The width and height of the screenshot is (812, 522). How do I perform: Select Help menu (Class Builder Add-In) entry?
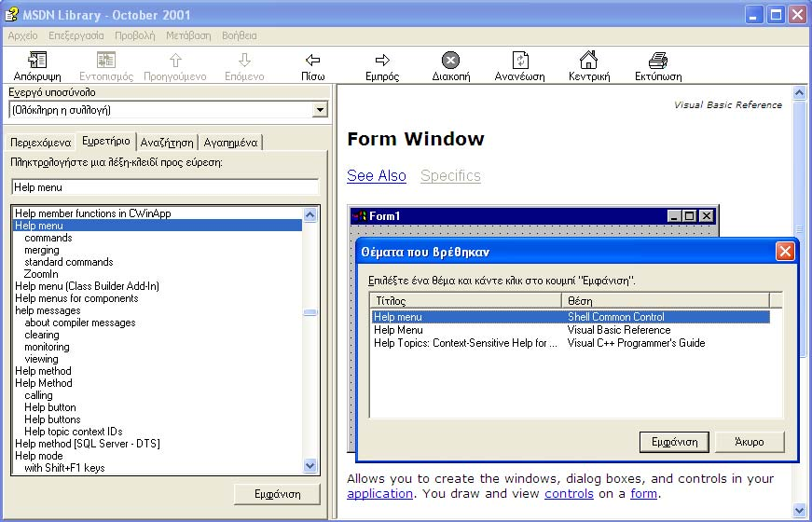pos(87,286)
